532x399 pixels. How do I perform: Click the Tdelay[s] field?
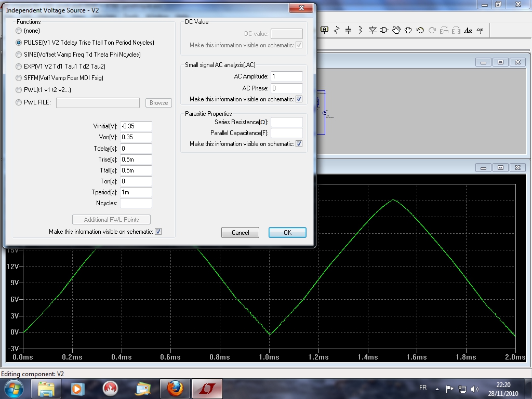(x=136, y=149)
